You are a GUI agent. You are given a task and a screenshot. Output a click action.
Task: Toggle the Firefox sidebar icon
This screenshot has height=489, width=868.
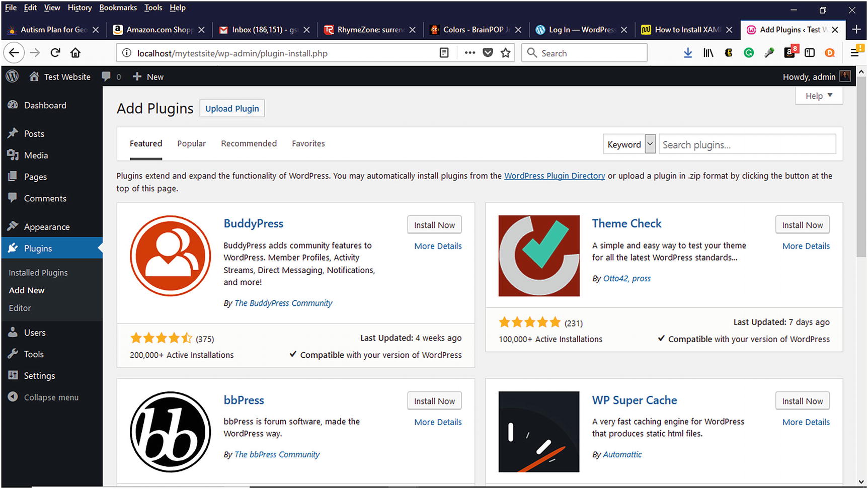pyautogui.click(x=810, y=53)
